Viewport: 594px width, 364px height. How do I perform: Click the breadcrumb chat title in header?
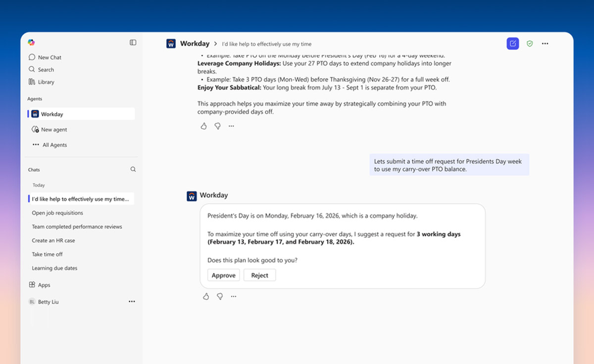(x=267, y=44)
